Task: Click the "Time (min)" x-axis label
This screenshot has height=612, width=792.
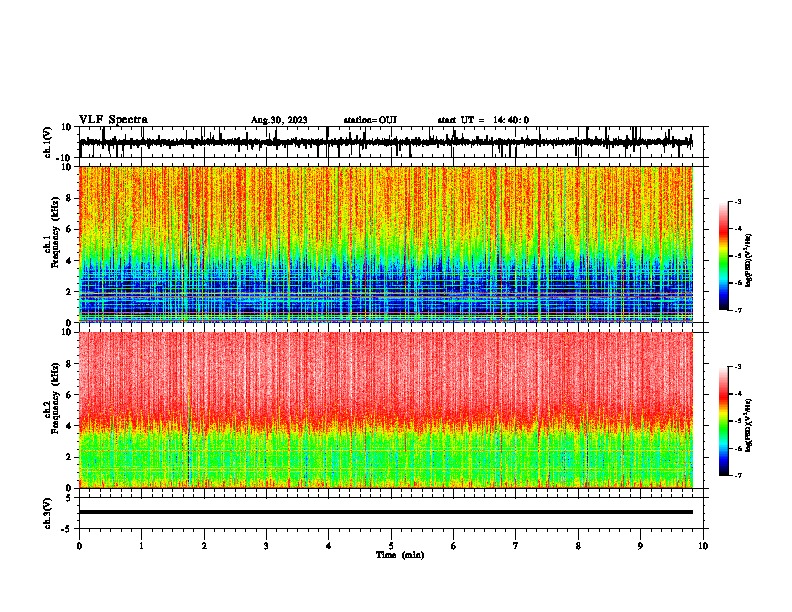Action: coord(400,555)
